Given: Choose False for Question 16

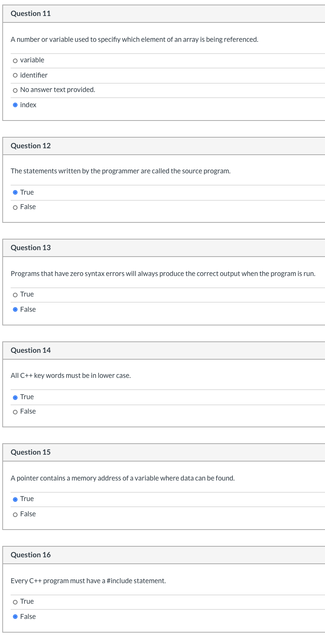Looking at the screenshot, I should coord(15,617).
